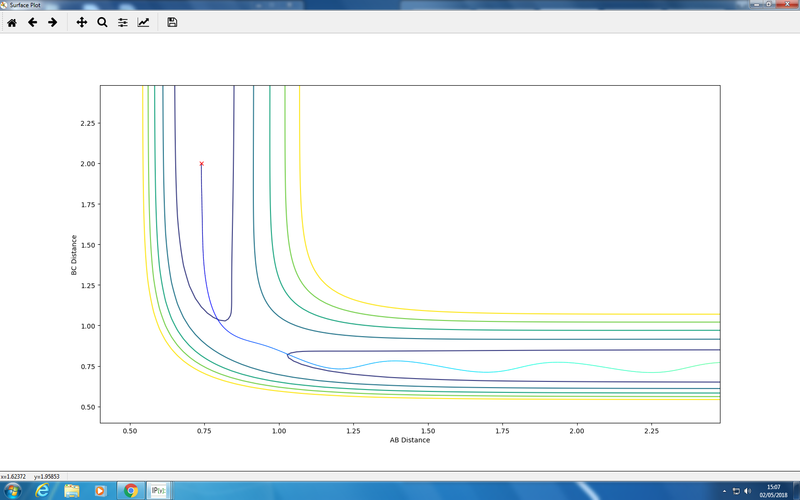Click the network status tray icon
Screen dimensions: 800x500
pyautogui.click(x=737, y=490)
